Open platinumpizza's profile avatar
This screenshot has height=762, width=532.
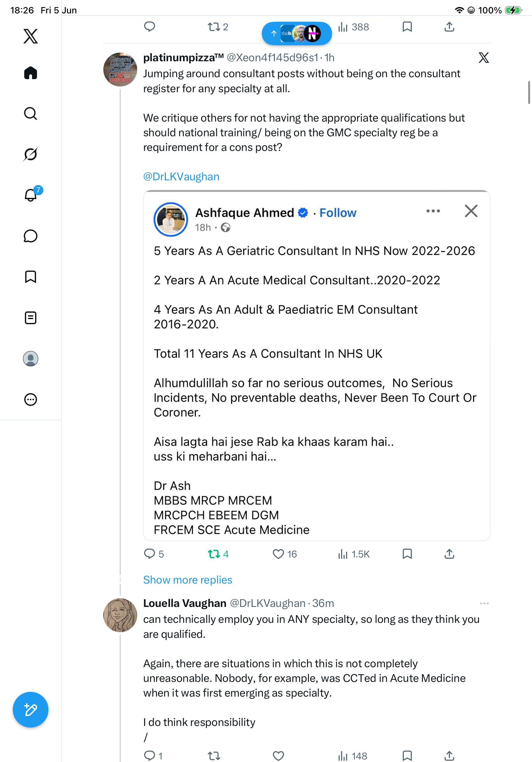pos(120,69)
